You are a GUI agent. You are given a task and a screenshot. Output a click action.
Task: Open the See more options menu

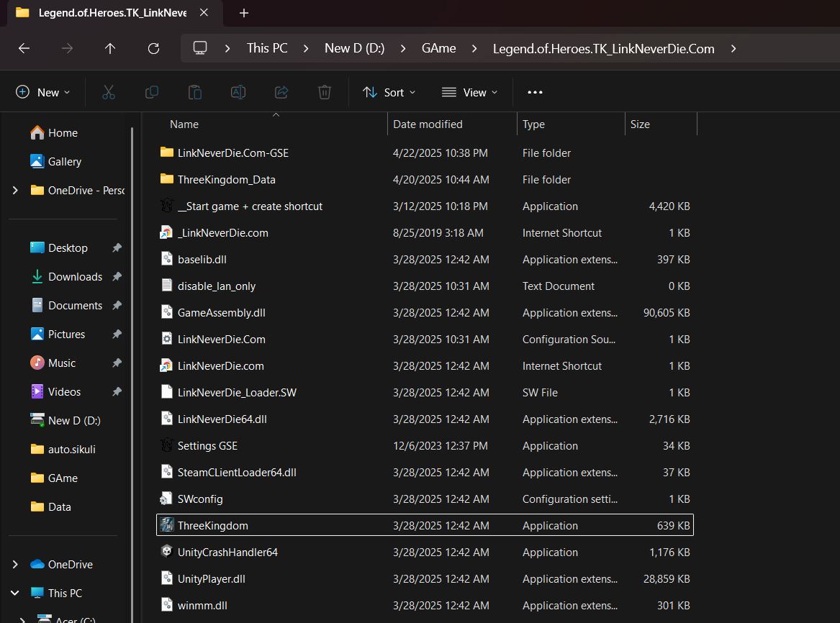point(535,92)
